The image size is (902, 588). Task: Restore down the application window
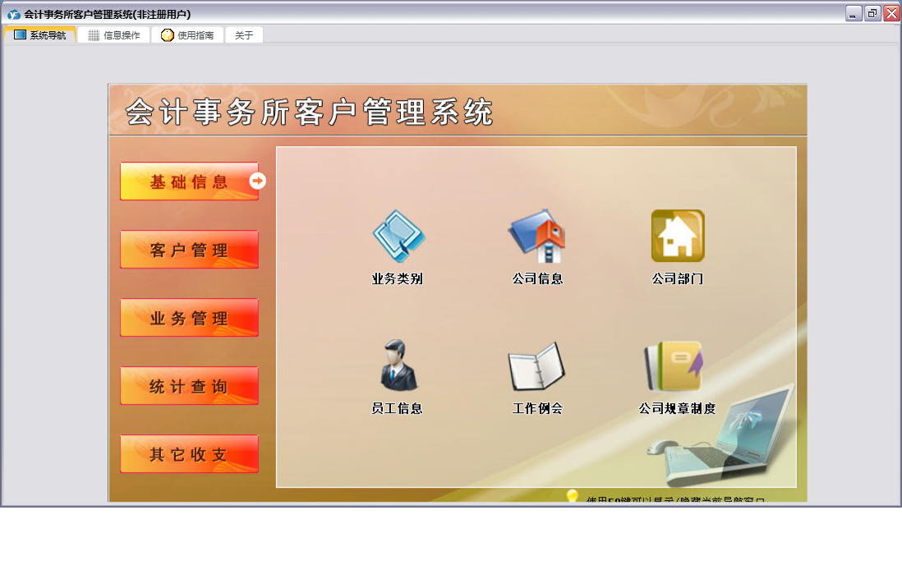[872, 13]
